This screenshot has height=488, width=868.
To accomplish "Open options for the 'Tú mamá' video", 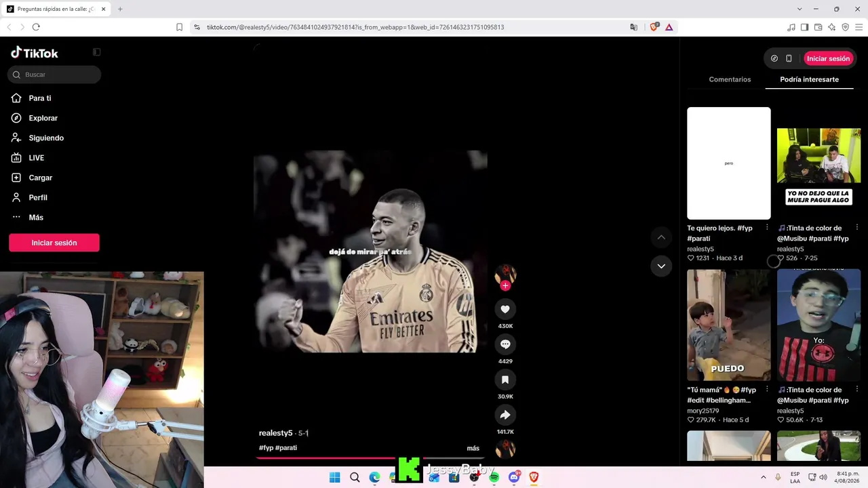I will 767,390.
